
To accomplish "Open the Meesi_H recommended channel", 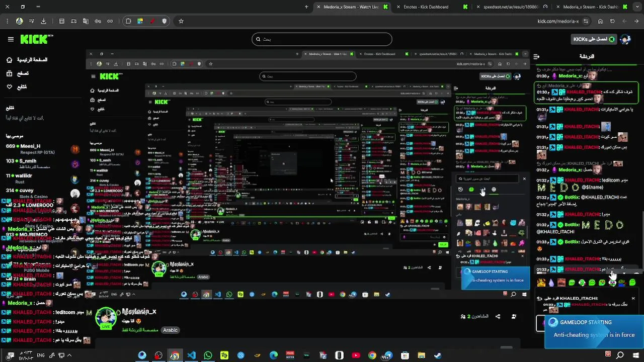I will 43,149.
